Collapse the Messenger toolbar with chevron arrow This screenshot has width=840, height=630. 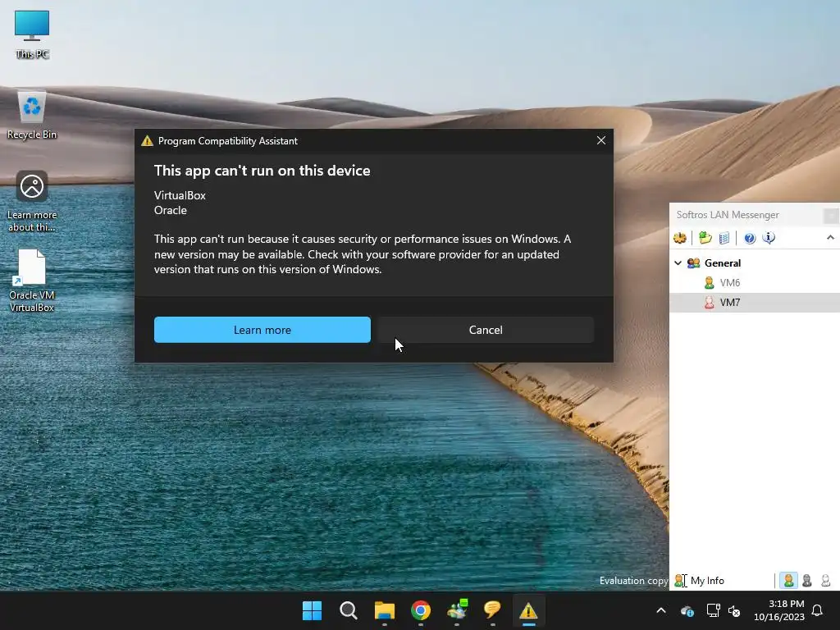click(x=830, y=237)
